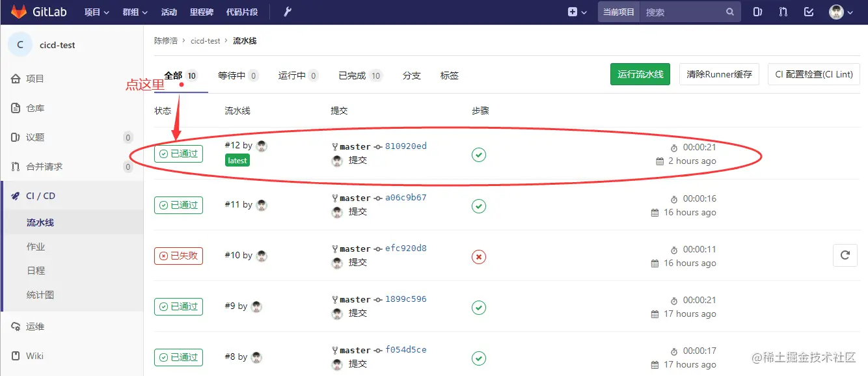This screenshot has height=376, width=868.
Task: Open pipeline #8 link
Action: [x=230, y=356]
